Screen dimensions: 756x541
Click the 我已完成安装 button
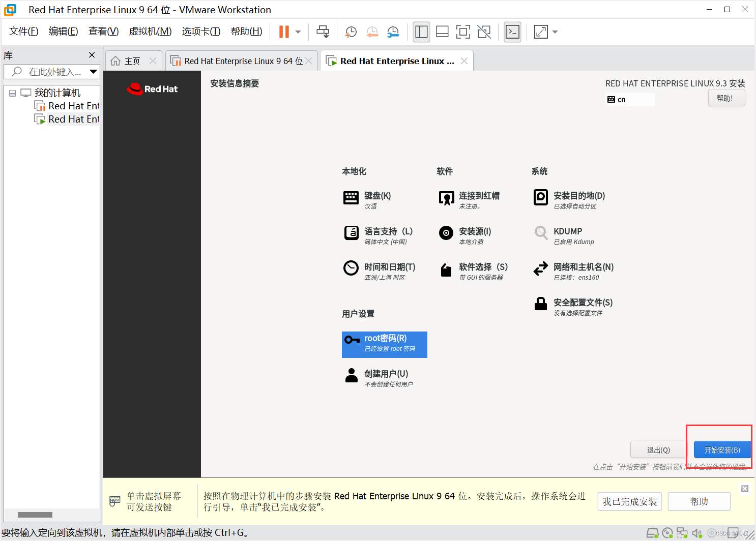[x=629, y=501]
